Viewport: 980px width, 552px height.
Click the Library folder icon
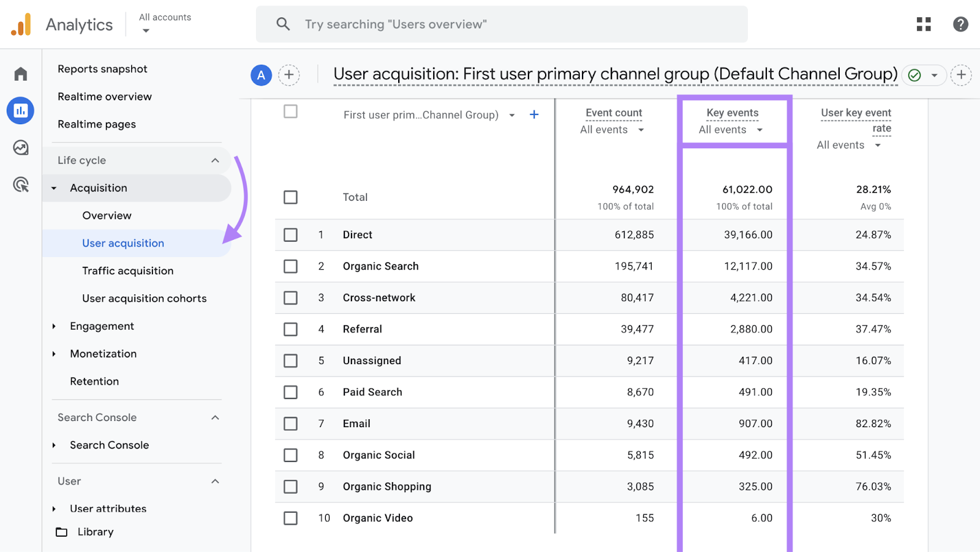[x=61, y=532]
